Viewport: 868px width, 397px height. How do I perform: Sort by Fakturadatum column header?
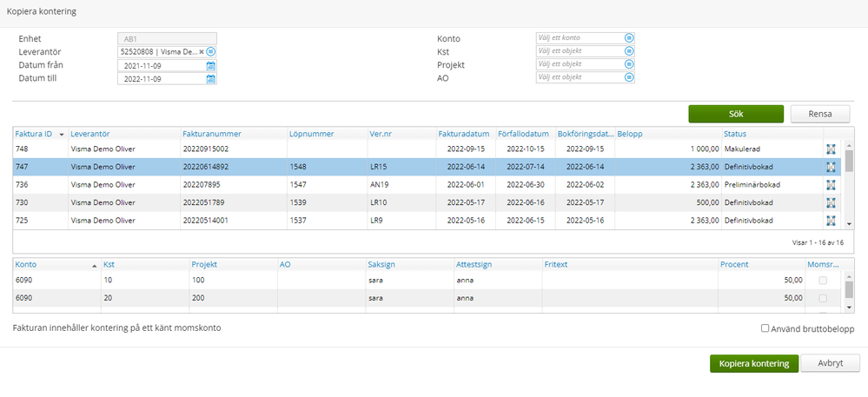(464, 134)
